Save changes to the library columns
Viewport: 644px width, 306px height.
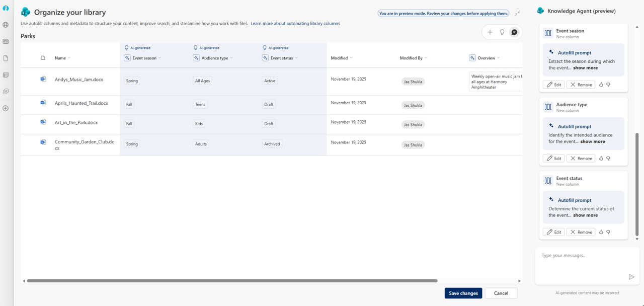click(x=463, y=293)
